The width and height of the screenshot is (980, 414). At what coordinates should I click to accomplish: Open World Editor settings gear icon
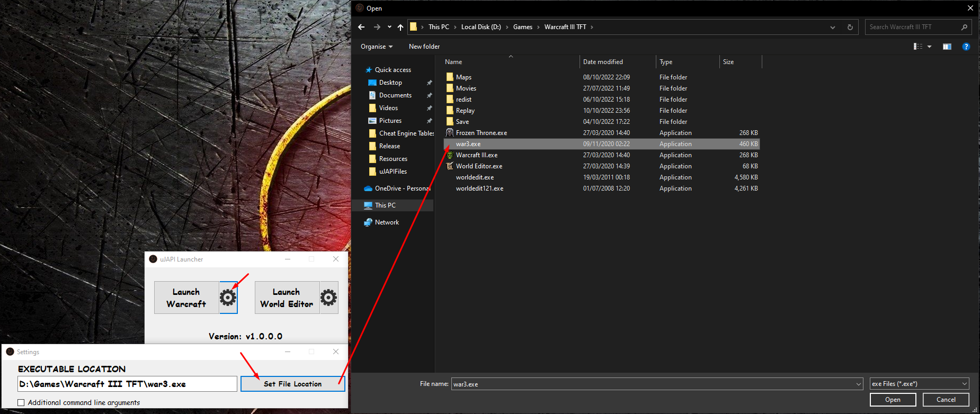(329, 298)
